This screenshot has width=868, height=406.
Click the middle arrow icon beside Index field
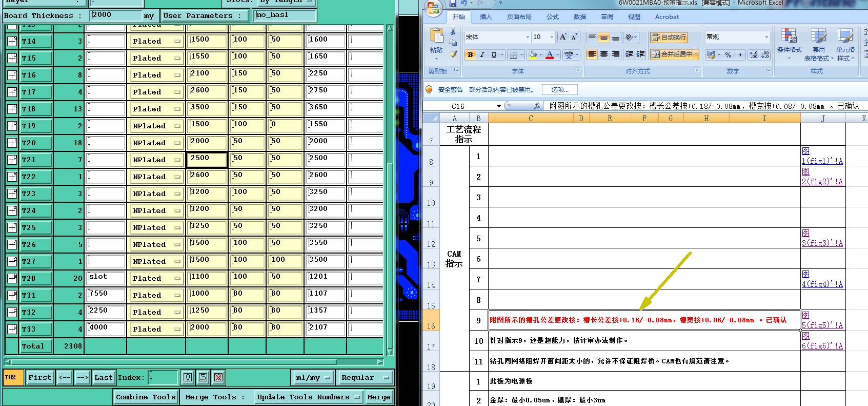point(203,377)
